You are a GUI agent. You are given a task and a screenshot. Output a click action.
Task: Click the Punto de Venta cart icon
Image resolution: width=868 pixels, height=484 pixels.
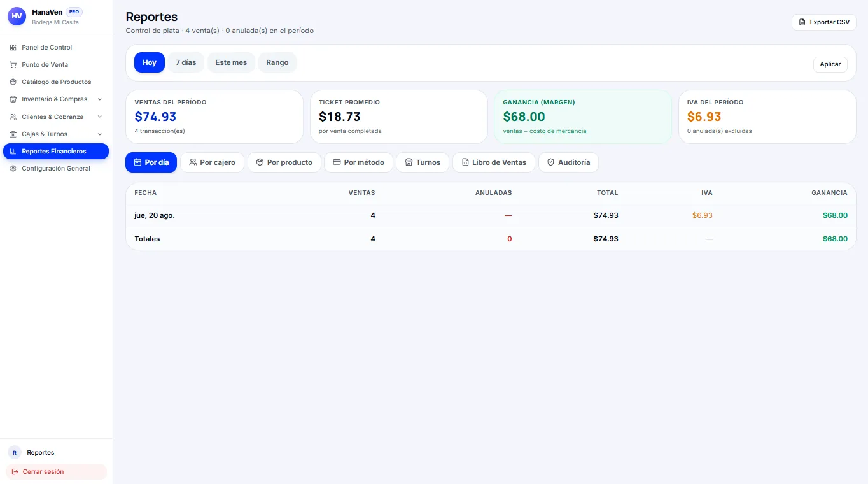click(x=13, y=65)
